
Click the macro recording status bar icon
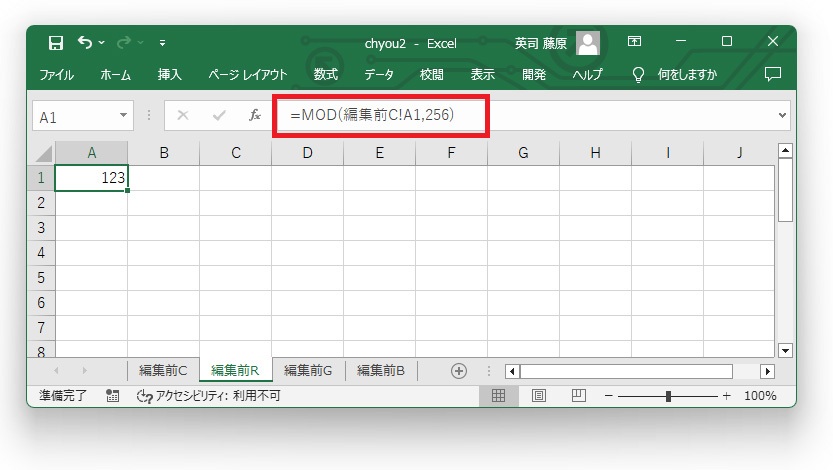(x=112, y=396)
